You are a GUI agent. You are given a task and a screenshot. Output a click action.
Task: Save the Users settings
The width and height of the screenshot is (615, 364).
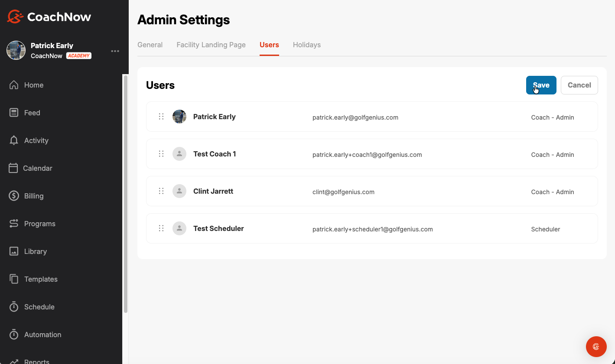pyautogui.click(x=541, y=85)
